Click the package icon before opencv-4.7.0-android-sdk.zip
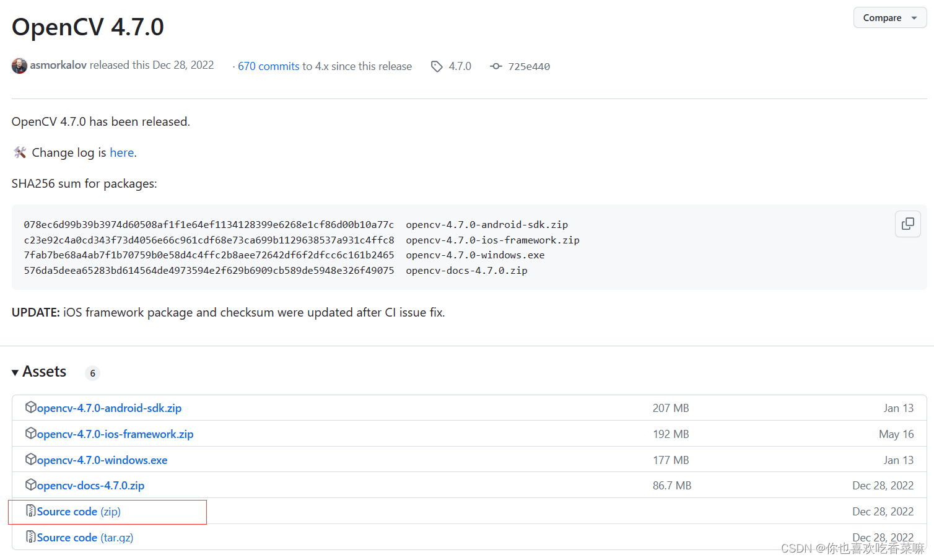934x560 pixels. (30, 408)
